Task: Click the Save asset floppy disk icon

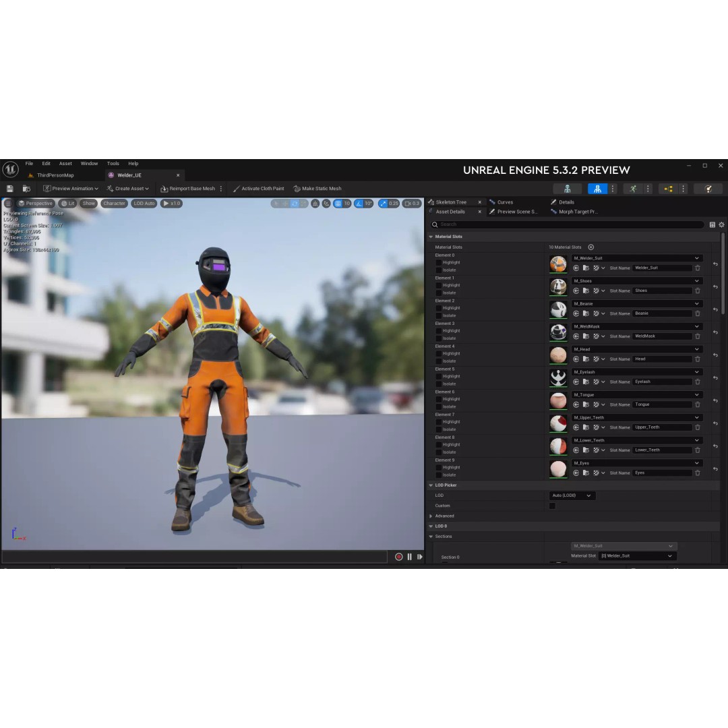Action: (x=9, y=189)
